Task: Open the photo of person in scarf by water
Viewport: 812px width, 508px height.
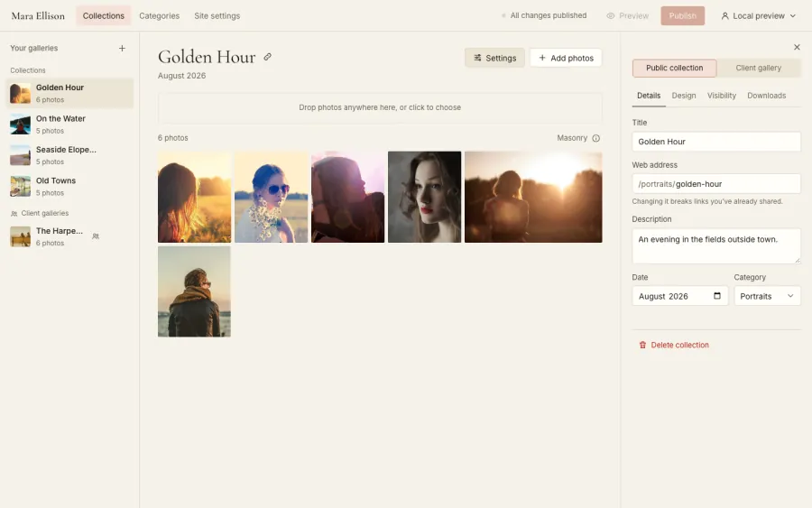Action: pos(194,291)
